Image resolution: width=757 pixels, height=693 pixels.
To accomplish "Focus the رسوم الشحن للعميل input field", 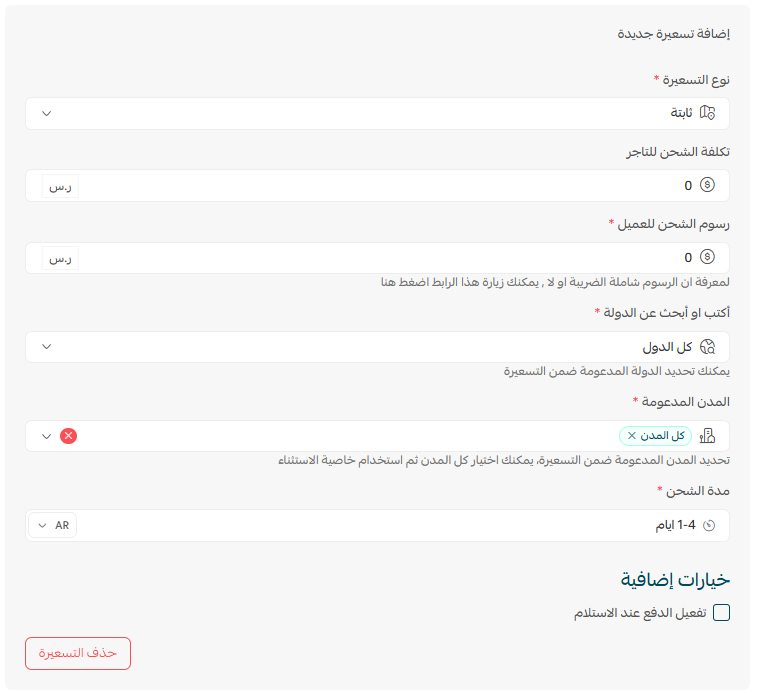I will point(380,257).
